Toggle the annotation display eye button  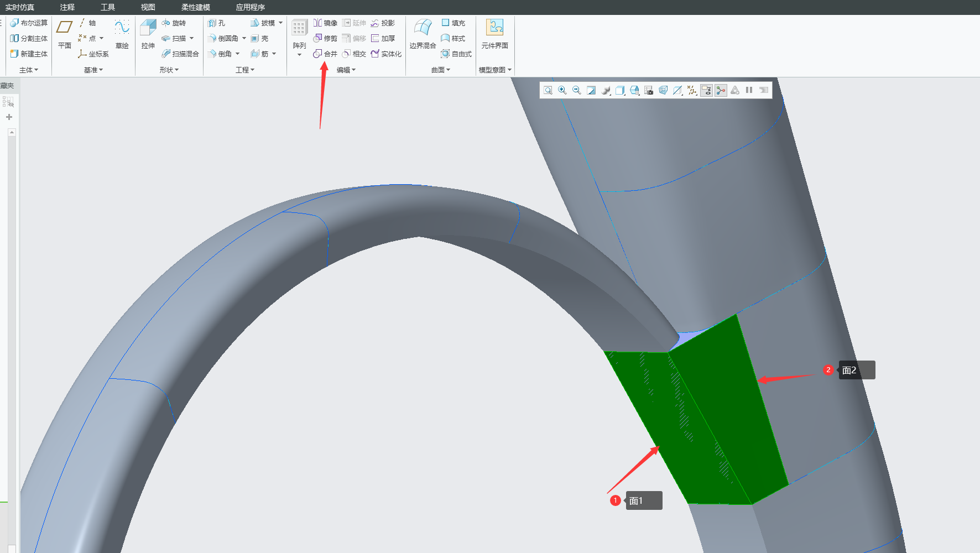pyautogui.click(x=706, y=90)
